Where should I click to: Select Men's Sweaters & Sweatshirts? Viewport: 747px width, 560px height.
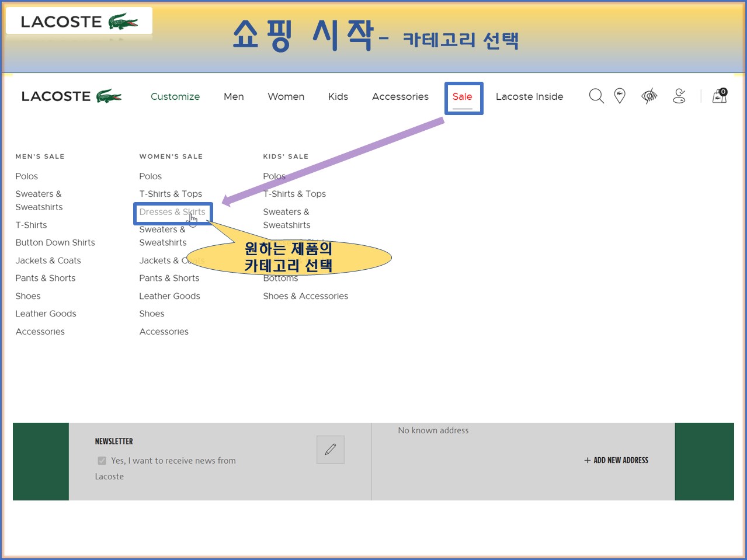pyautogui.click(x=39, y=200)
